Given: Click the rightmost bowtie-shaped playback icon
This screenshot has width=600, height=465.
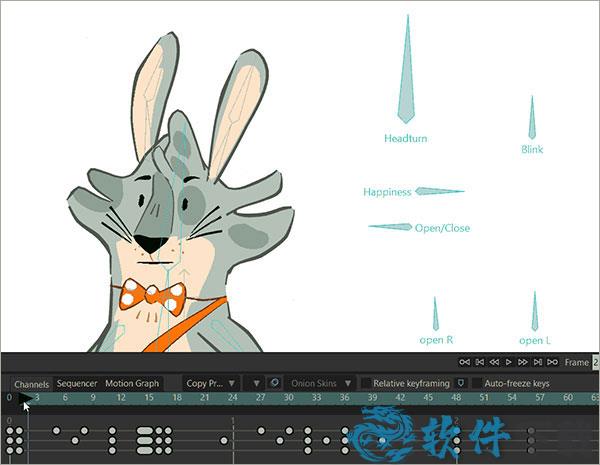Looking at the screenshot, I should pos(552,362).
